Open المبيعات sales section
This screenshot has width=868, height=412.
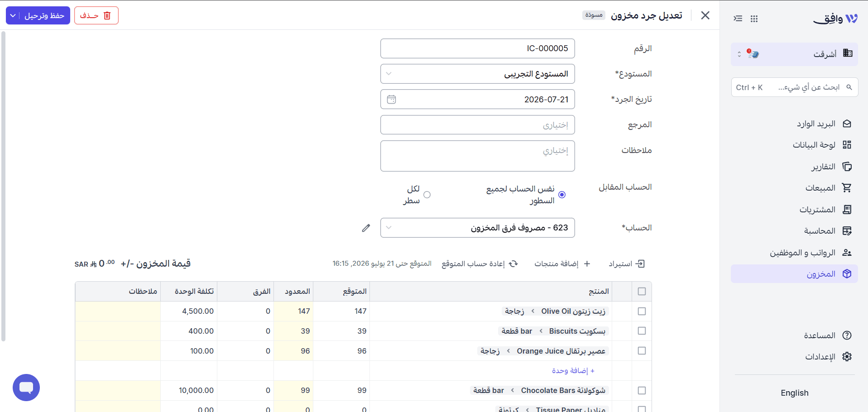pyautogui.click(x=794, y=188)
